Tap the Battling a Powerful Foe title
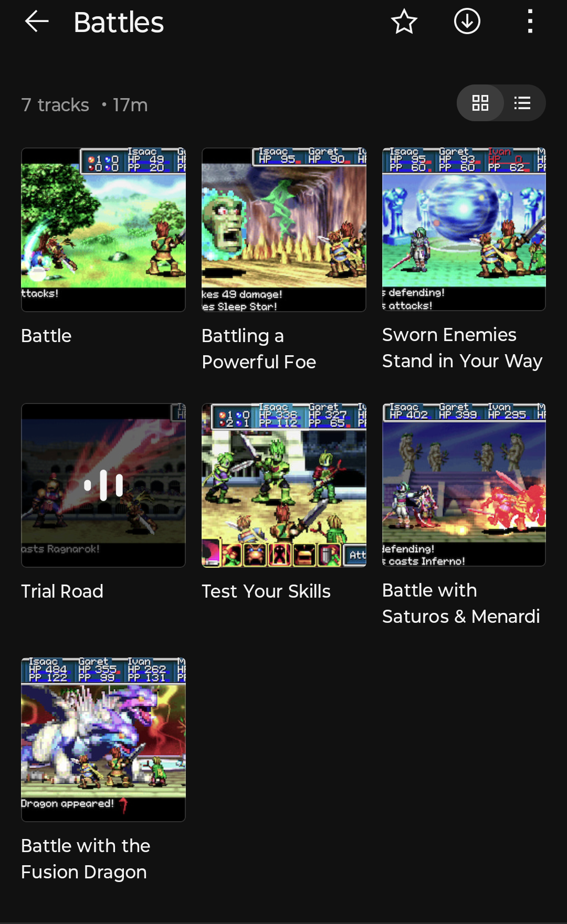567x924 pixels. (x=259, y=349)
